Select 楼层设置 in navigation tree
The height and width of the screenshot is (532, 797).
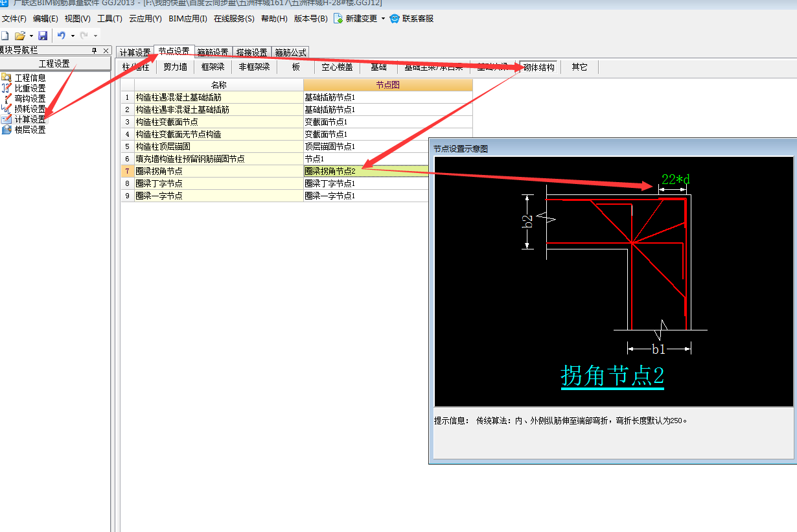(30, 130)
